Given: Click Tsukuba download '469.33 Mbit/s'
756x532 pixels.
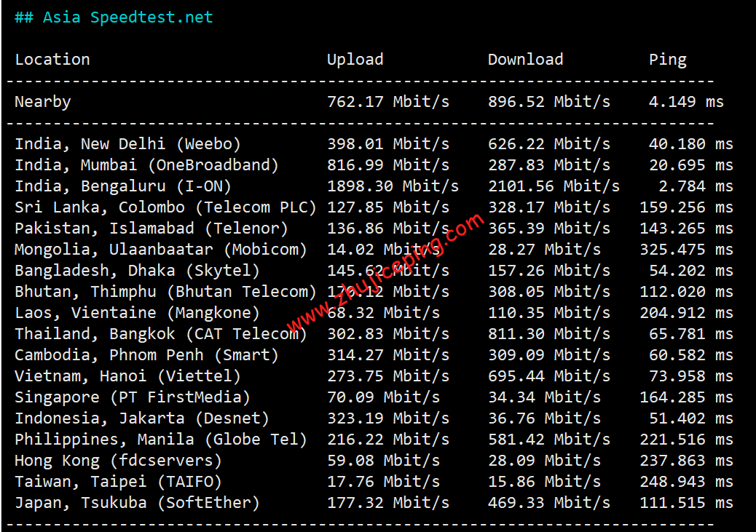Looking at the screenshot, I should point(549,503).
